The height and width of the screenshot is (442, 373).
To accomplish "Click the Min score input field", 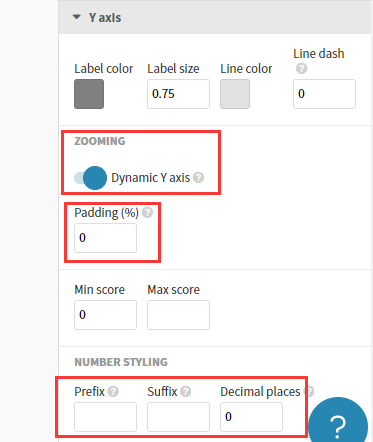I will pyautogui.click(x=105, y=315).
